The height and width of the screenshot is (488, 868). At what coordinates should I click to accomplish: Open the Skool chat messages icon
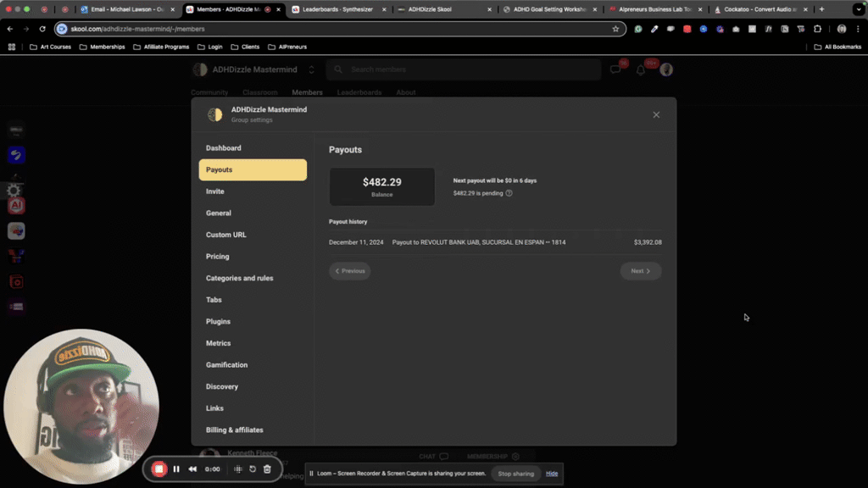[615, 69]
